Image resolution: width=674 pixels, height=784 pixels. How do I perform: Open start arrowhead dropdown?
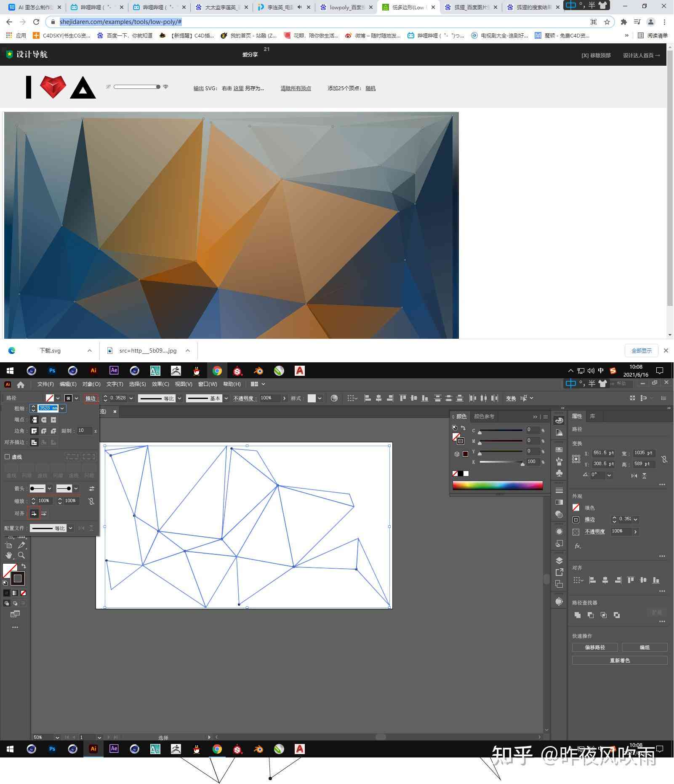[x=49, y=489]
